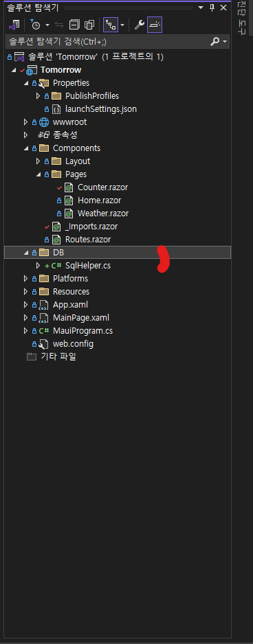Select the Pages folder
Viewport: 253px width, 644px height.
(76, 174)
